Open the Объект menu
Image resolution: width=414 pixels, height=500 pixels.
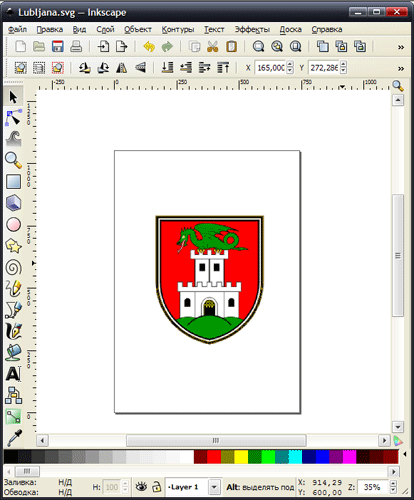coord(138,29)
